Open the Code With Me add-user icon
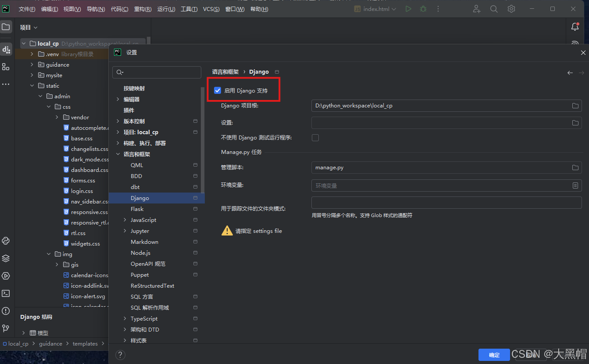589x364 pixels. (477, 9)
